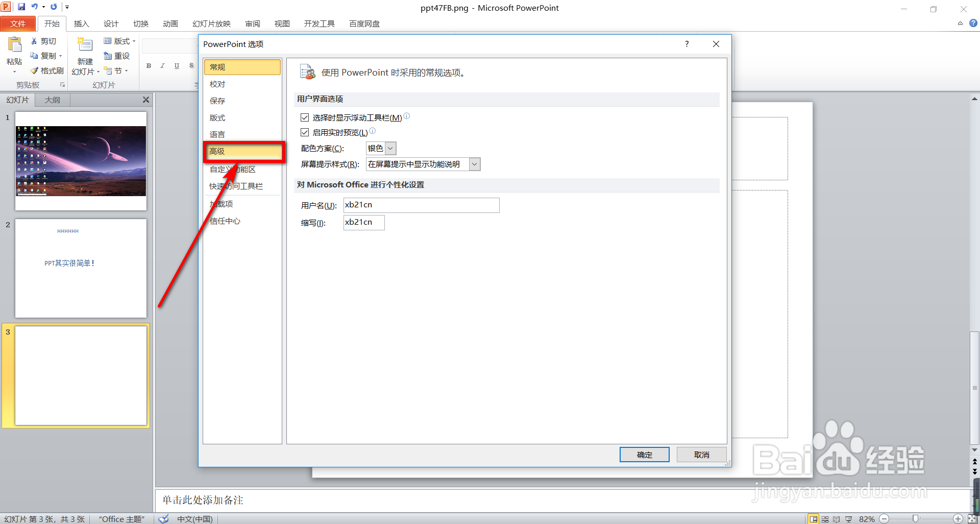Start Slide Show from status bar icon

pos(848,519)
